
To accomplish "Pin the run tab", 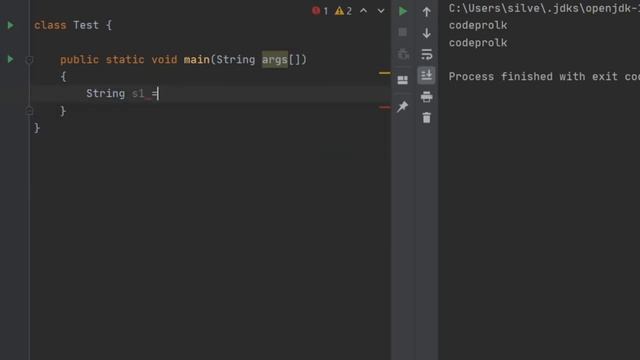I will coord(402,107).
